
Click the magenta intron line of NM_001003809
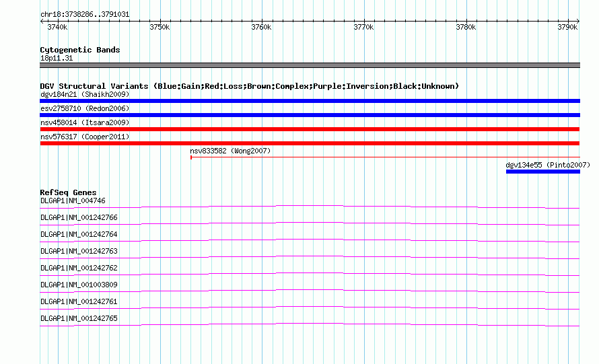click(310, 290)
